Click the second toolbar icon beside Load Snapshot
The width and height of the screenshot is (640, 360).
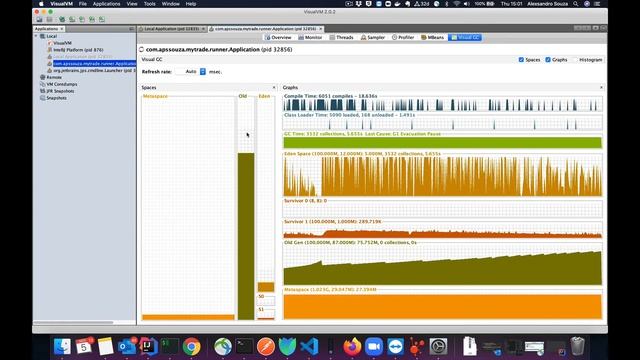[49, 19]
